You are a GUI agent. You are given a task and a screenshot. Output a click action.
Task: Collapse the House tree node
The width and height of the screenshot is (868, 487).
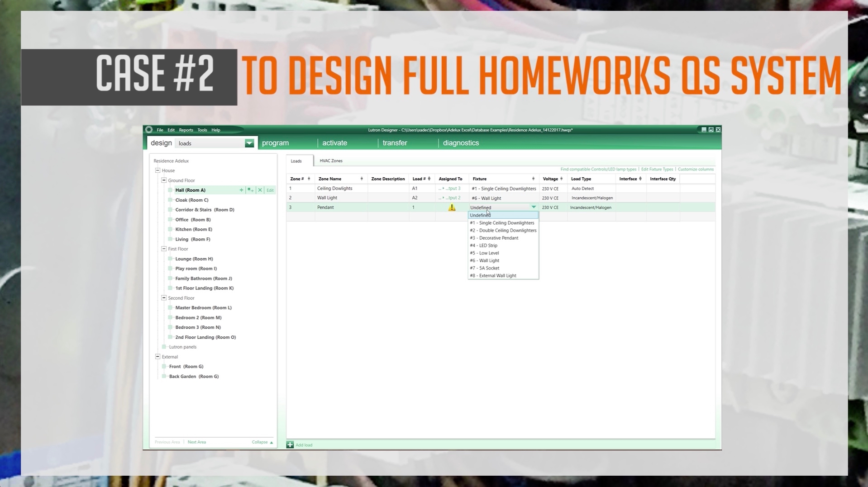158,170
